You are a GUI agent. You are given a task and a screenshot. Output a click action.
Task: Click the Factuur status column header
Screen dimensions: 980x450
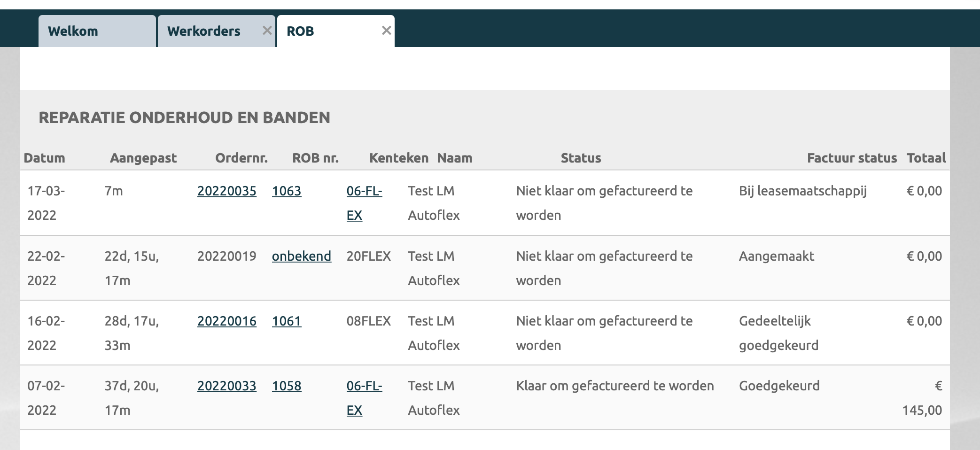coord(851,158)
